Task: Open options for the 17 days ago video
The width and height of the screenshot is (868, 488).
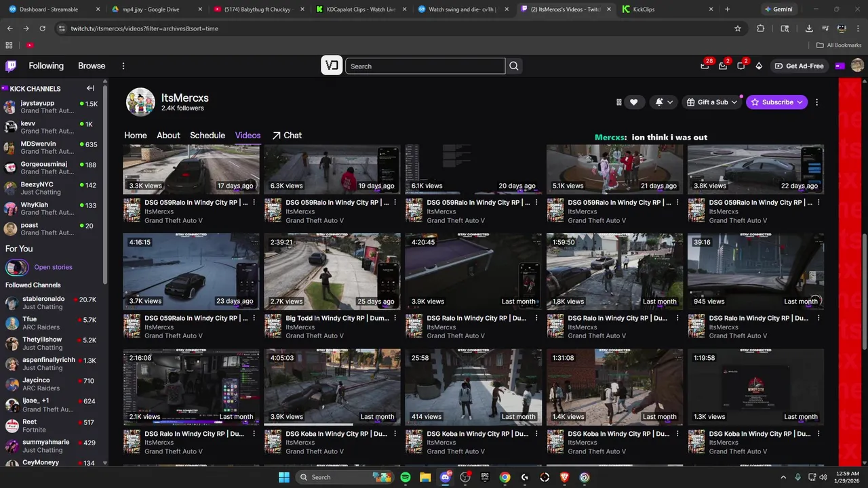Action: (254, 203)
